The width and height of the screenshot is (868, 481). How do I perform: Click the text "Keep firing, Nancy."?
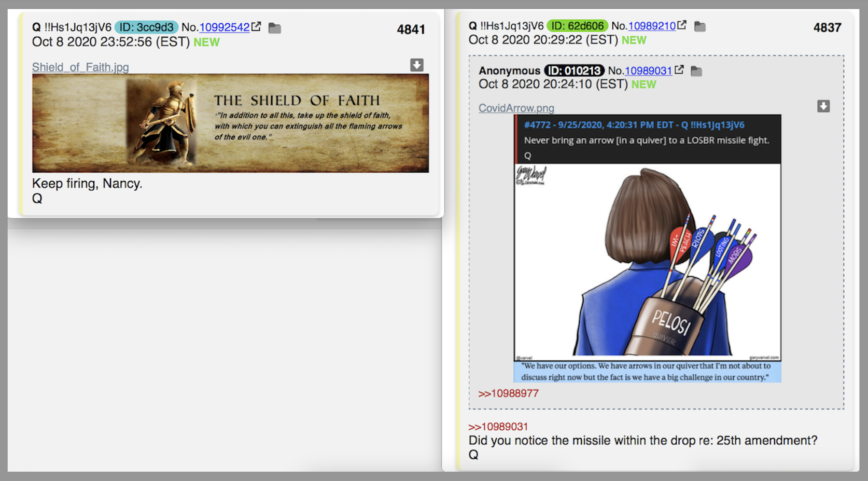pos(87,183)
